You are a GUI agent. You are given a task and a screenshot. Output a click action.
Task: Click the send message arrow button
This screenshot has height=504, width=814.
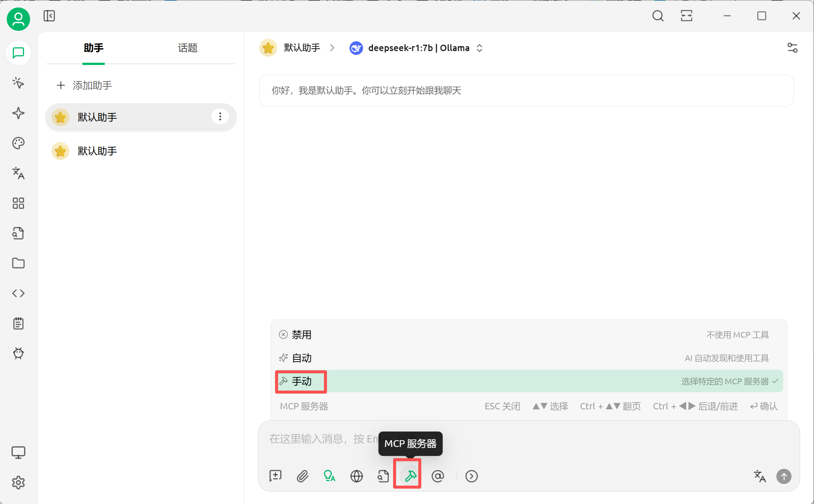[784, 476]
